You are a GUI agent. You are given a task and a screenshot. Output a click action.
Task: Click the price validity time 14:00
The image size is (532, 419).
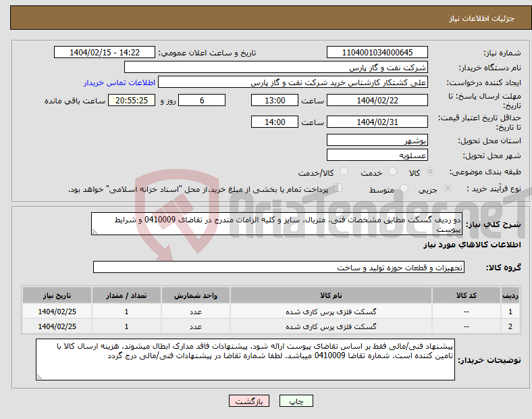coord(275,122)
